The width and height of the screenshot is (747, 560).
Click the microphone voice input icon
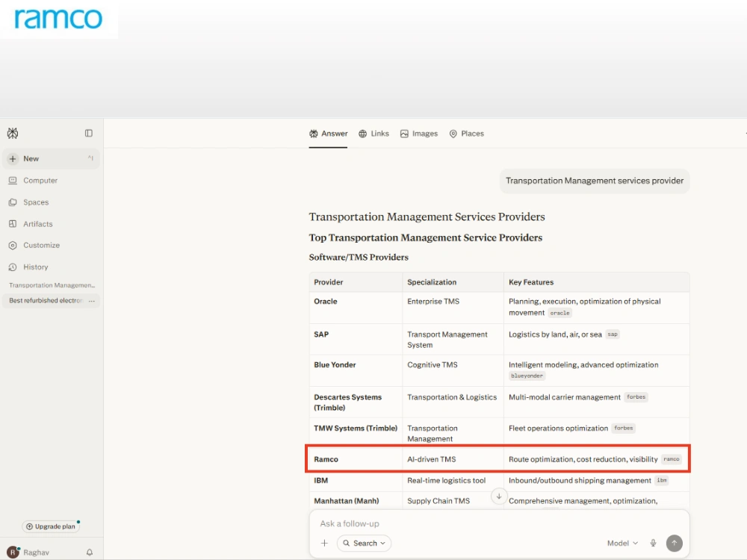pos(653,544)
